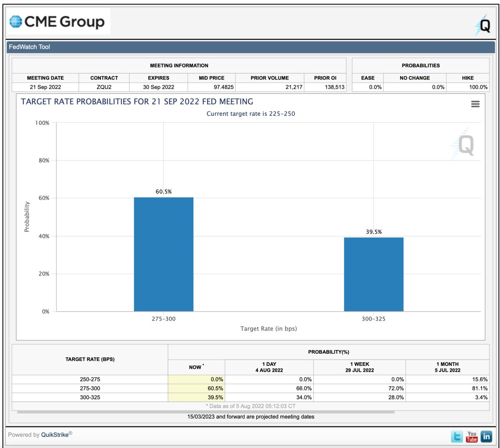This screenshot has height=448, width=500.
Task: Follow the QuikStrike link in footer
Action: (55, 435)
